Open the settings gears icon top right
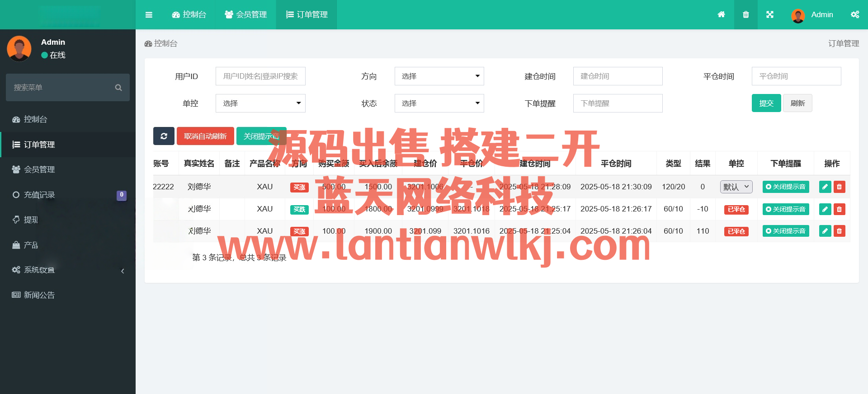 [855, 14]
